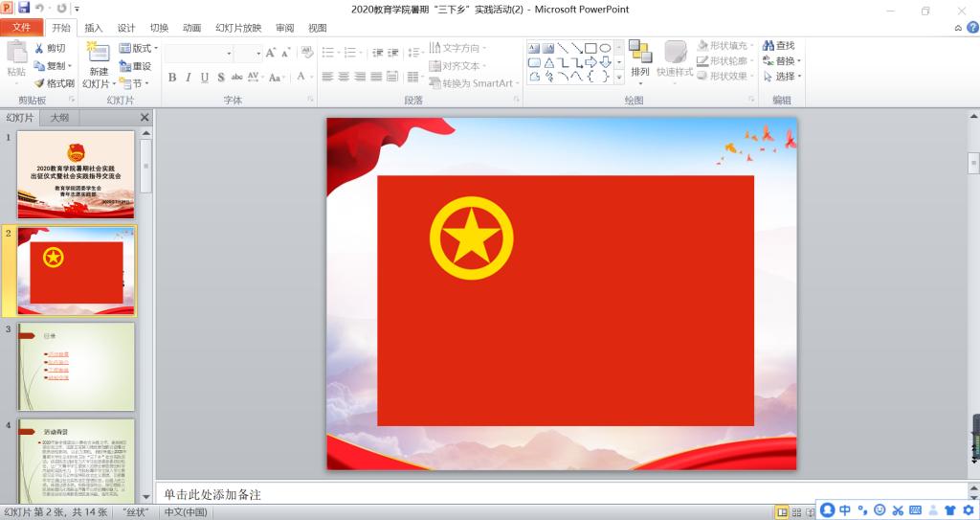The height and width of the screenshot is (520, 980).
Task: Insert text box from shapes gallery
Action: (533, 48)
